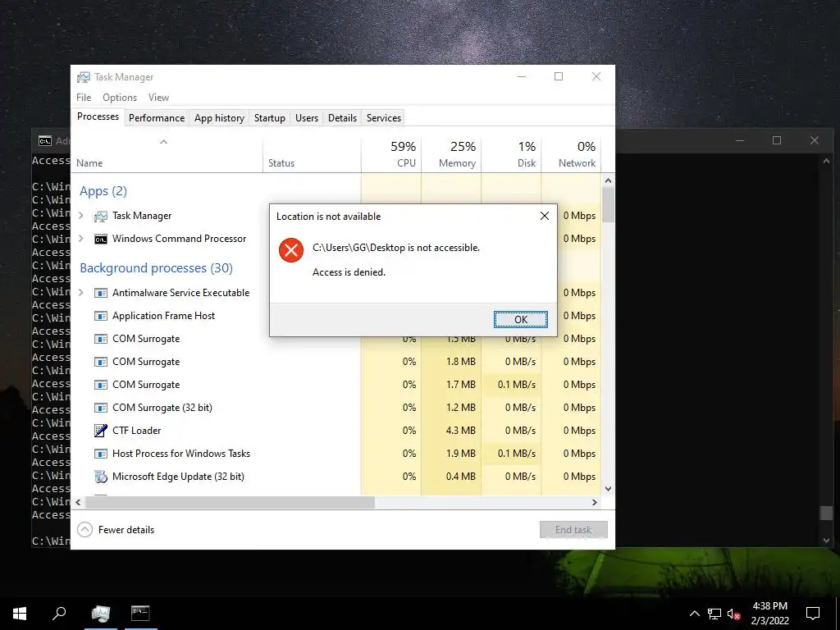Click the Fewer details link
Viewport: 840px width, 630px height.
pyautogui.click(x=126, y=530)
